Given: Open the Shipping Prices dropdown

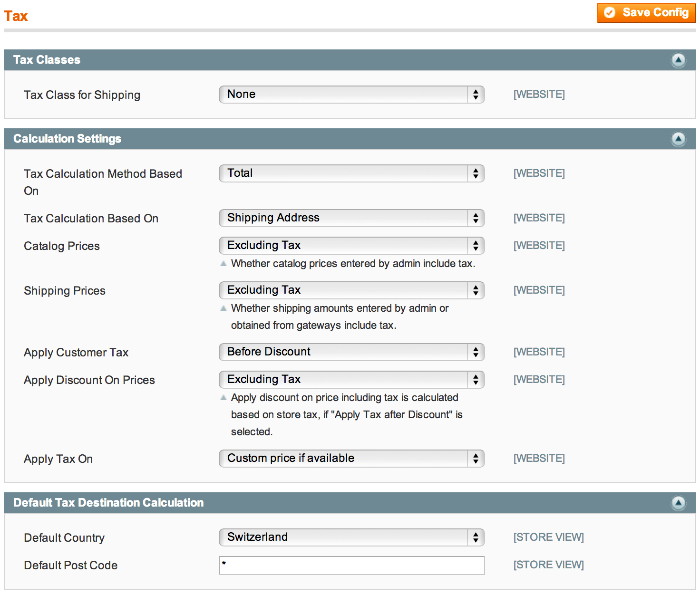Looking at the screenshot, I should pos(351,290).
